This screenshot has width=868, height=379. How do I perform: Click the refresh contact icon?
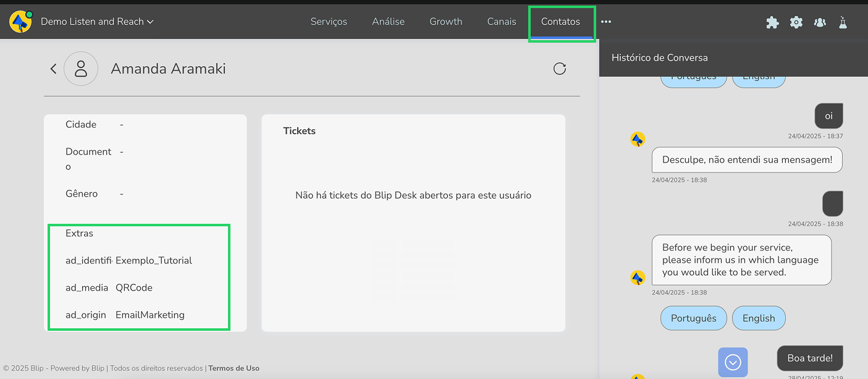[x=560, y=69]
